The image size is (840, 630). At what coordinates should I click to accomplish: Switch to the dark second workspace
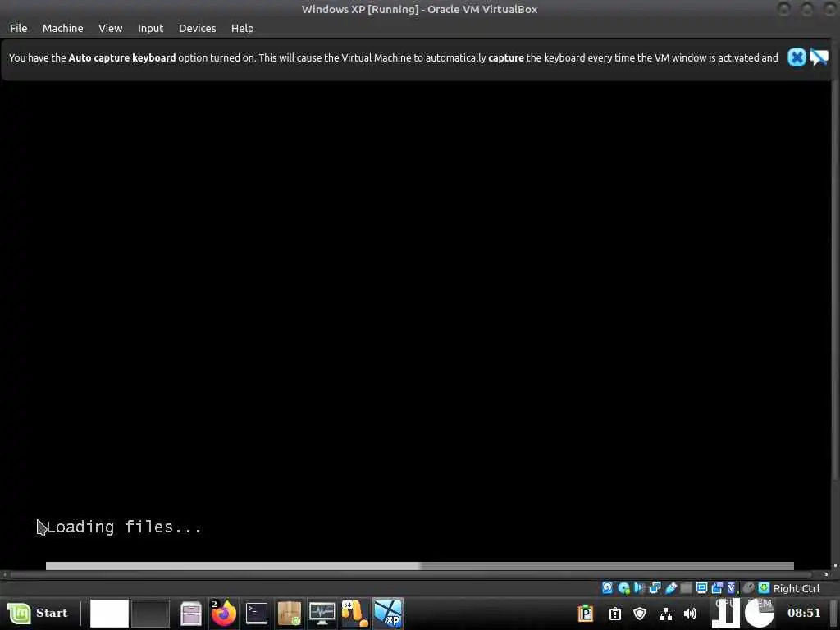coord(151,614)
